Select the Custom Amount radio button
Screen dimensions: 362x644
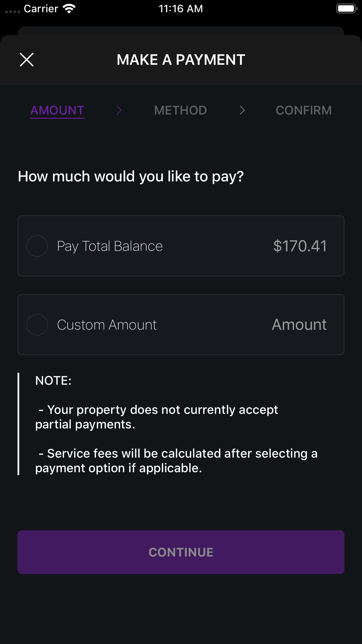pyautogui.click(x=37, y=325)
